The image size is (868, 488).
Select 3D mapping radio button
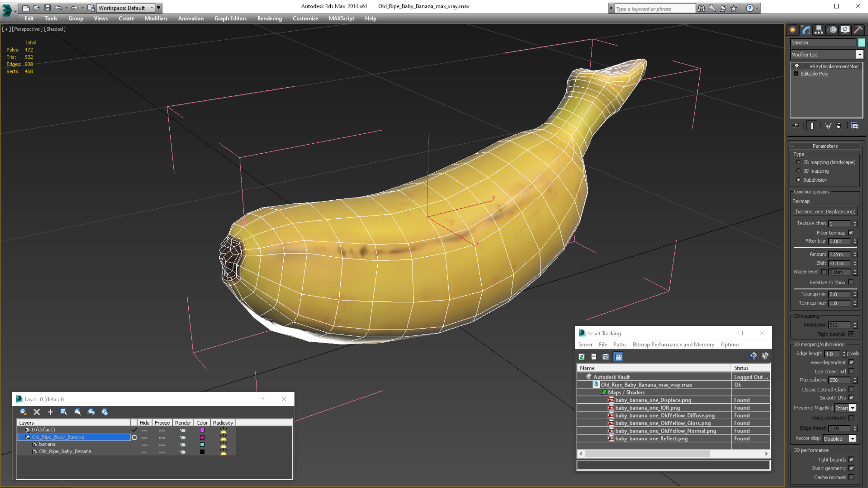[x=798, y=171]
